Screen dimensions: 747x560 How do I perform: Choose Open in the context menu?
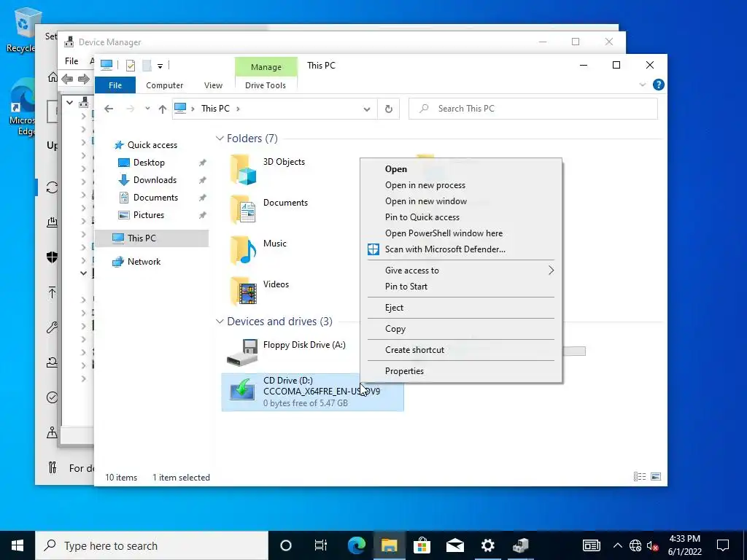tap(396, 169)
